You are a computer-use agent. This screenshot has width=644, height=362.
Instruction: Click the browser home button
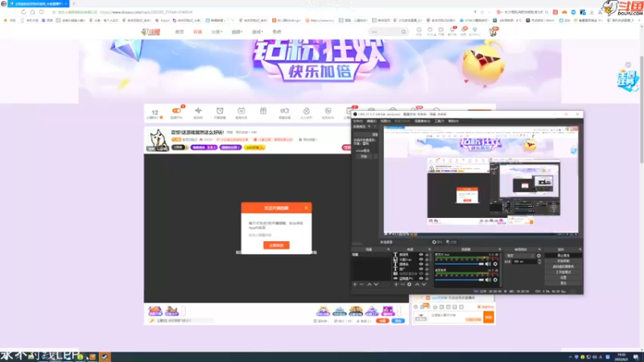(x=32, y=12)
